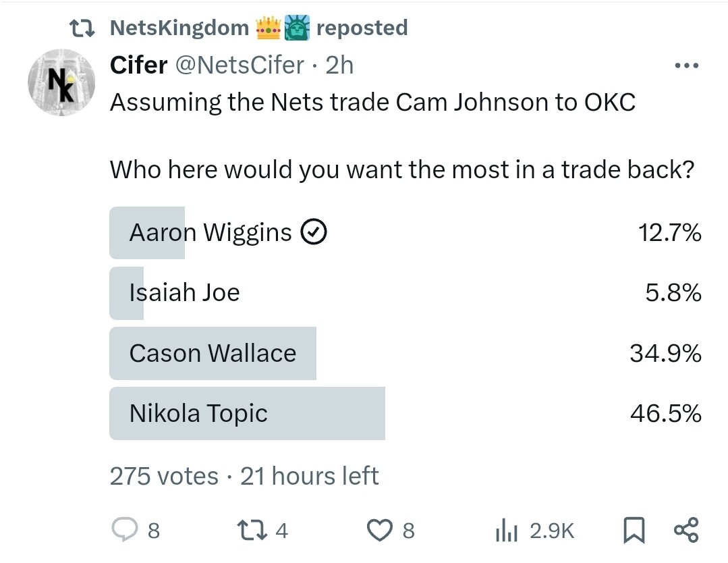
Task: Click the NetsKingdom profile avatar
Action: [x=61, y=82]
